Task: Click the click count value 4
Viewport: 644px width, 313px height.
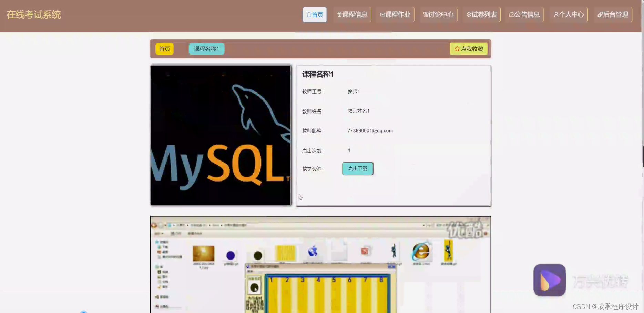Action: click(x=349, y=150)
